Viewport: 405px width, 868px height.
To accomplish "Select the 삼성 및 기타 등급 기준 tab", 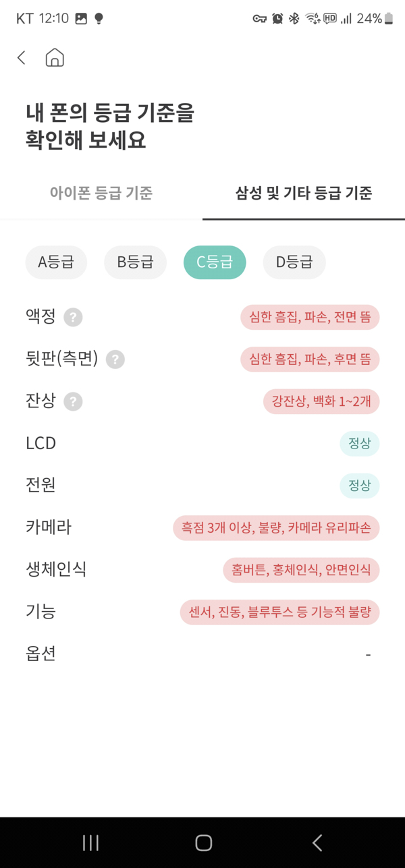I will (x=303, y=193).
